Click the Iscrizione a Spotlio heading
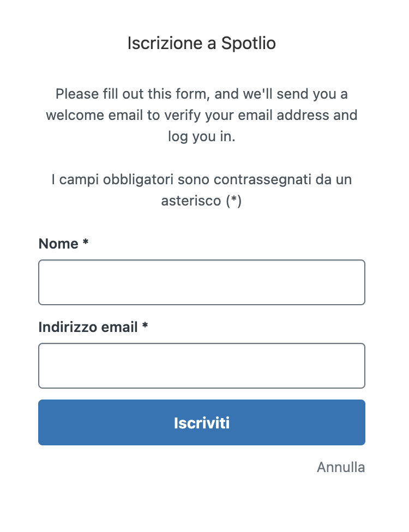This screenshot has width=409, height=532. click(202, 43)
